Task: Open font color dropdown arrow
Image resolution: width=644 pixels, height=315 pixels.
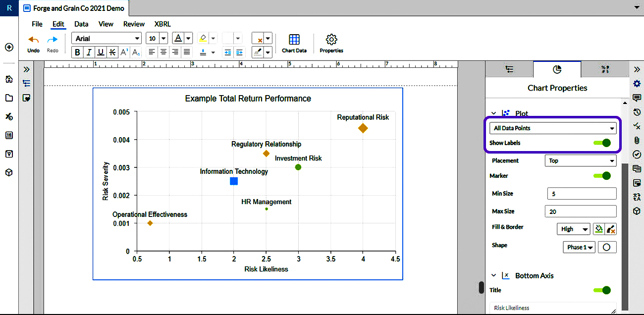Action: click(189, 39)
